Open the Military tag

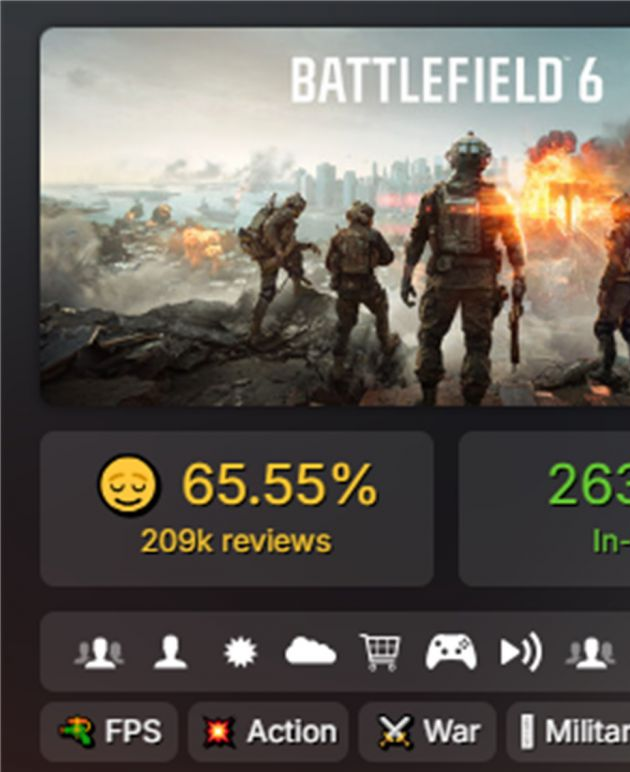[568, 732]
